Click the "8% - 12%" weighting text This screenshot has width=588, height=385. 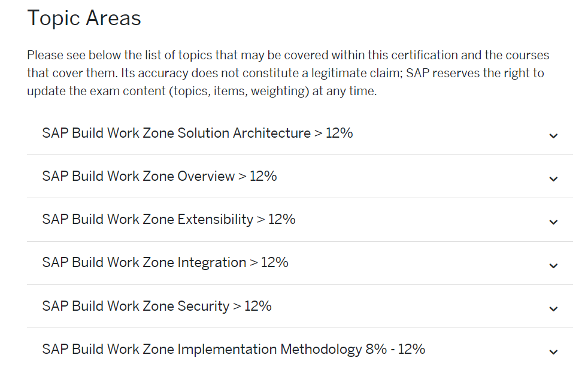[x=395, y=349]
